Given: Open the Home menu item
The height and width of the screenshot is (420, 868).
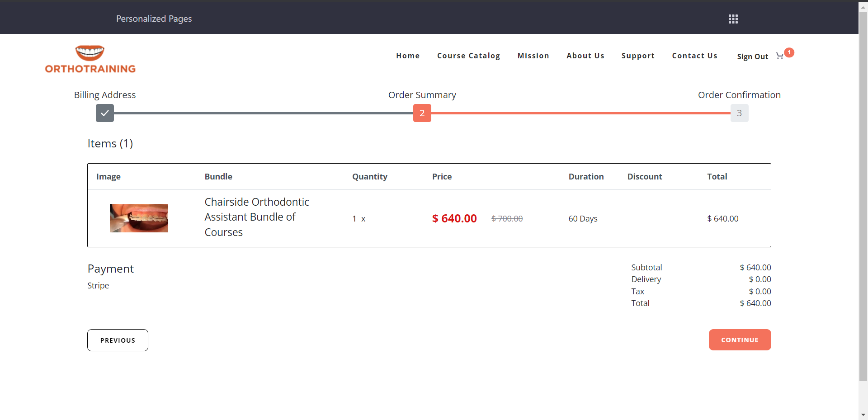Looking at the screenshot, I should pos(408,56).
